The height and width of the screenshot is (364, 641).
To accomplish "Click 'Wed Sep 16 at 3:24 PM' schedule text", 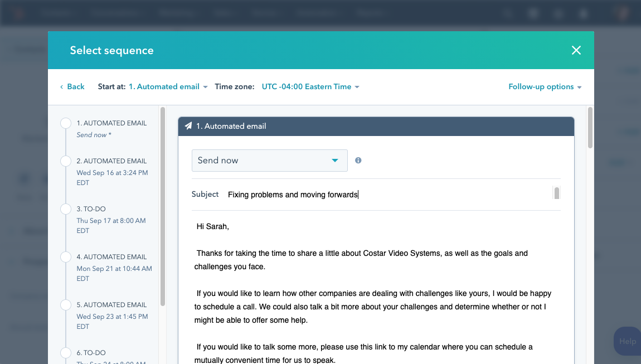I will (113, 178).
